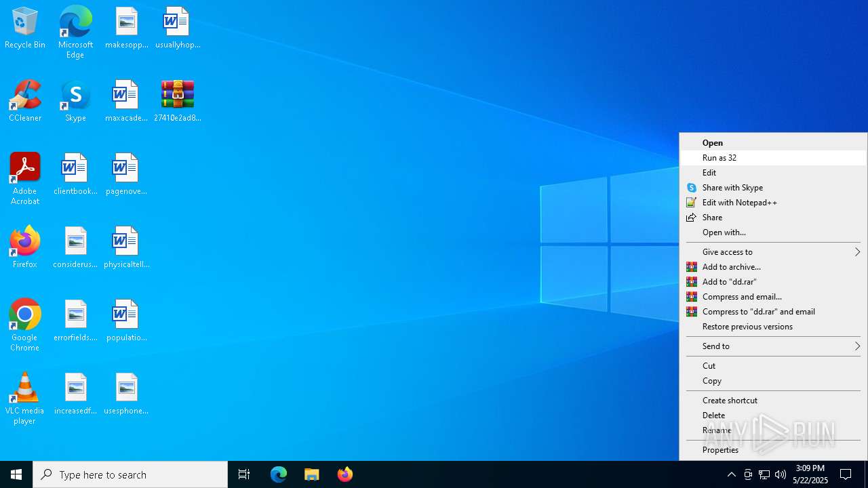Select the usuallyhop... Word document
868x488 pixels.
178,28
